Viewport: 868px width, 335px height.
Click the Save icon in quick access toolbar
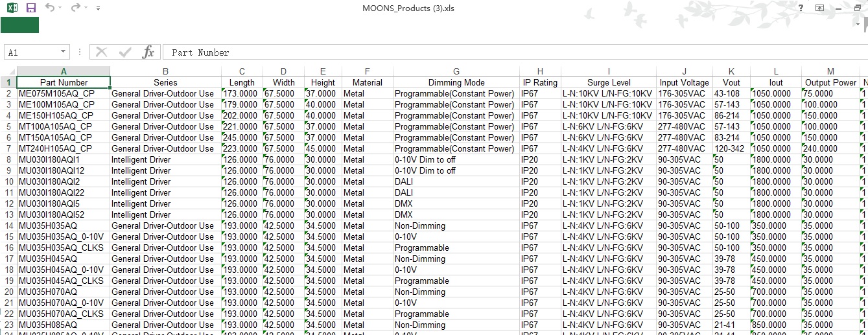tap(30, 8)
